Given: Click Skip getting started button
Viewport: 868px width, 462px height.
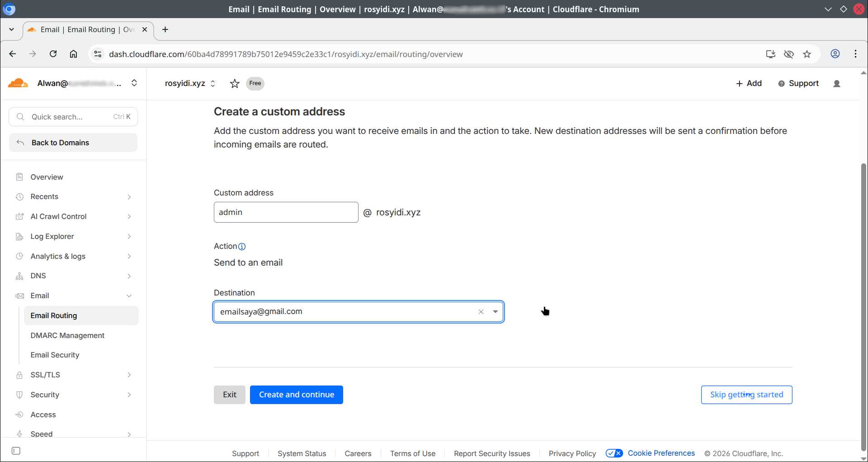Looking at the screenshot, I should click(746, 395).
